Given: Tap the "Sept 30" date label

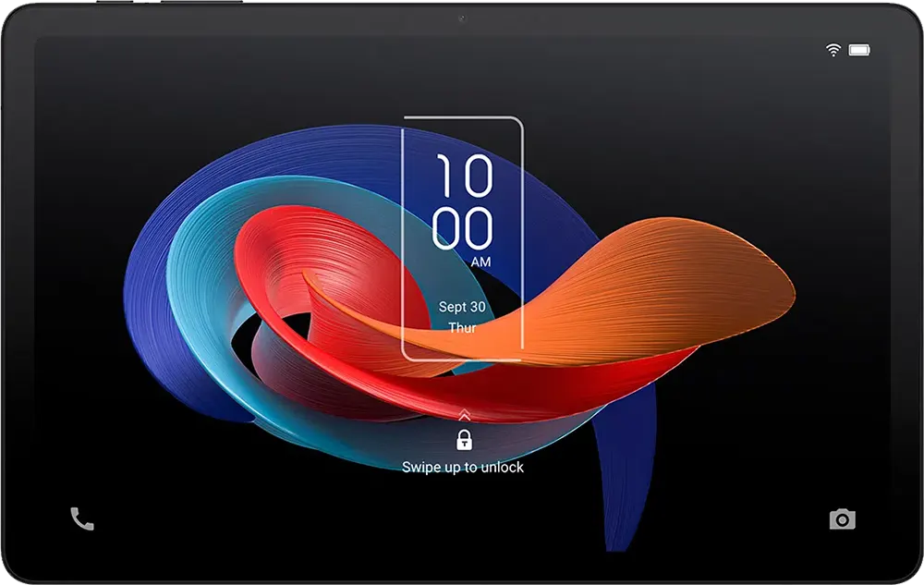Looking at the screenshot, I should tap(463, 307).
